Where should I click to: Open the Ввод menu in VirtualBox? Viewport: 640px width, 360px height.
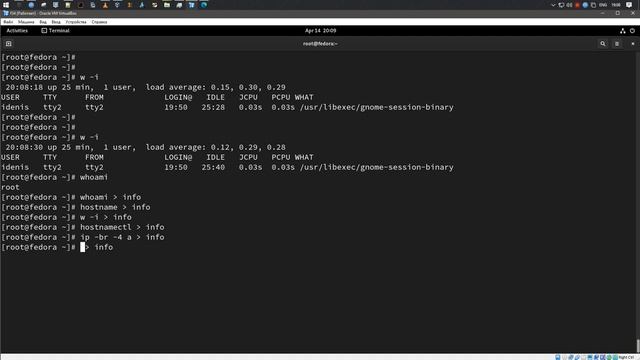[56, 22]
